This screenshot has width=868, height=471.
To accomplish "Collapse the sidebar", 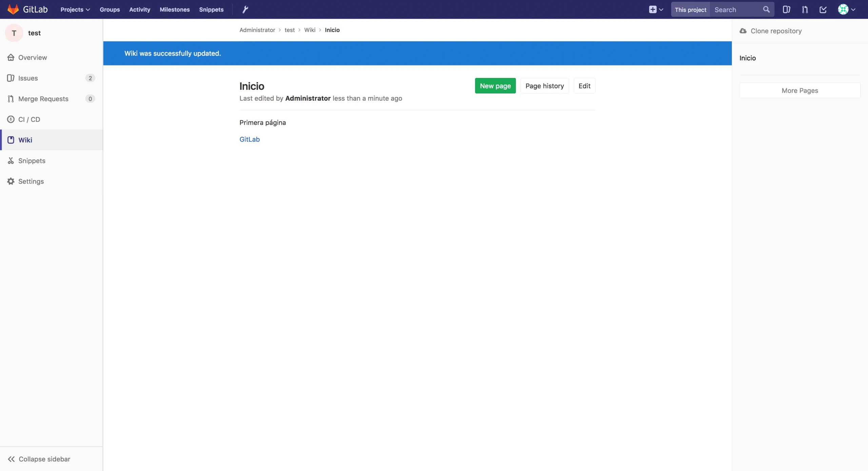I will [x=39, y=459].
